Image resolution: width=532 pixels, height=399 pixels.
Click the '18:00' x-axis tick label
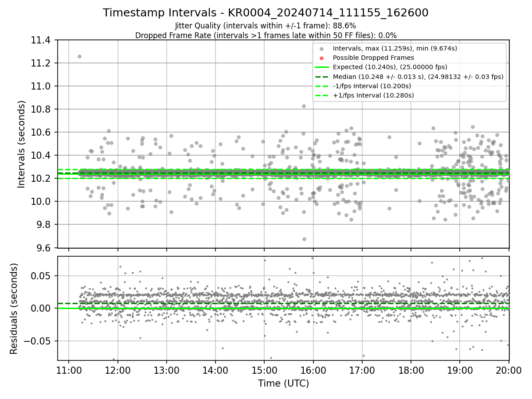click(x=411, y=370)
